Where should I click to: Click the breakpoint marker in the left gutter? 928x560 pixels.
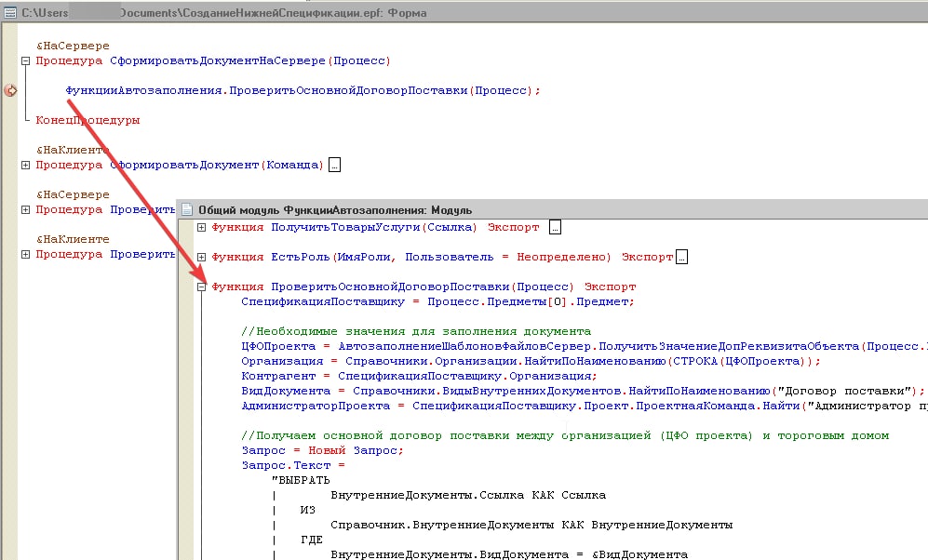coord(10,90)
